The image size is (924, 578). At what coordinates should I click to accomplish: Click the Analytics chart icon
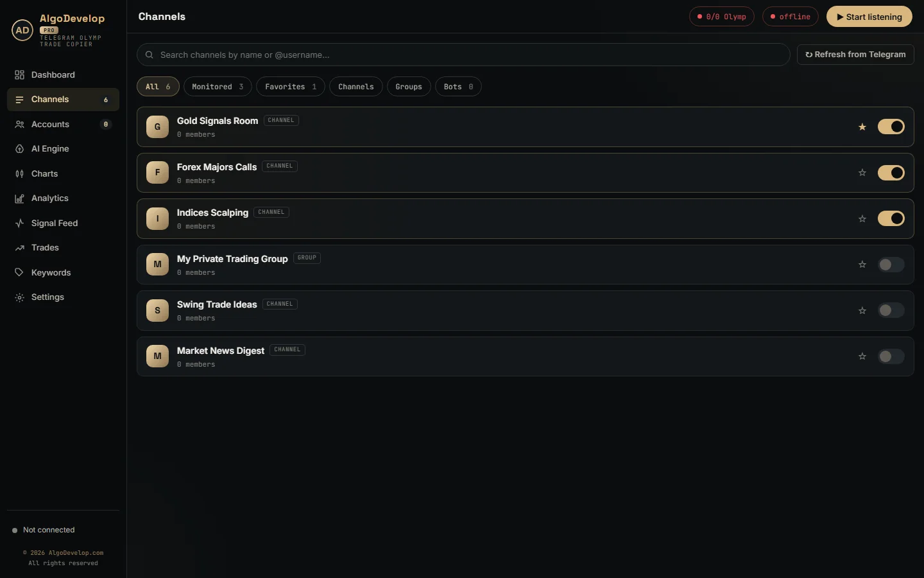[19, 198]
